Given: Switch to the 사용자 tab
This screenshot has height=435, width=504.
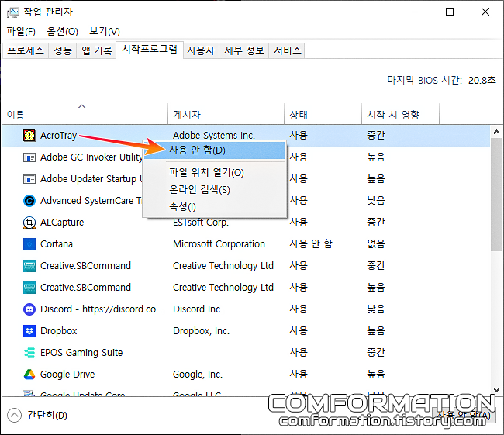Looking at the screenshot, I should (201, 50).
